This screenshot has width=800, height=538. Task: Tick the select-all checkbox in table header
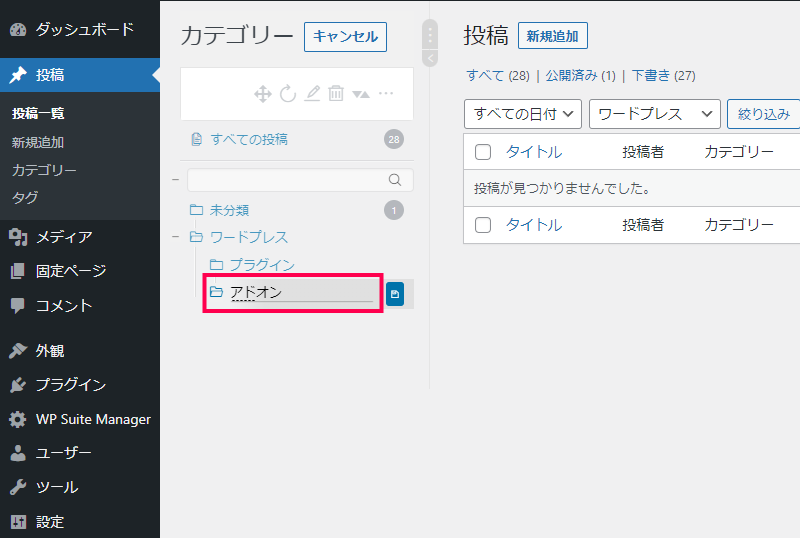(483, 152)
